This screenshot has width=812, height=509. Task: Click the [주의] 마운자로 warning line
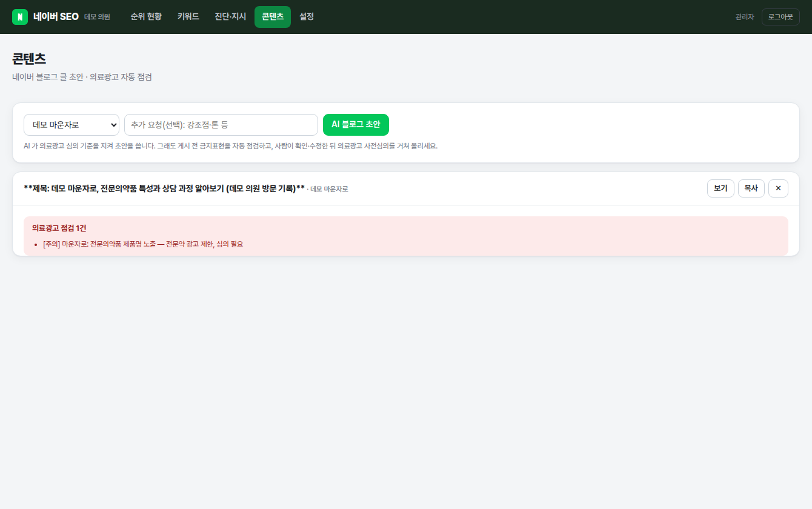click(x=143, y=244)
